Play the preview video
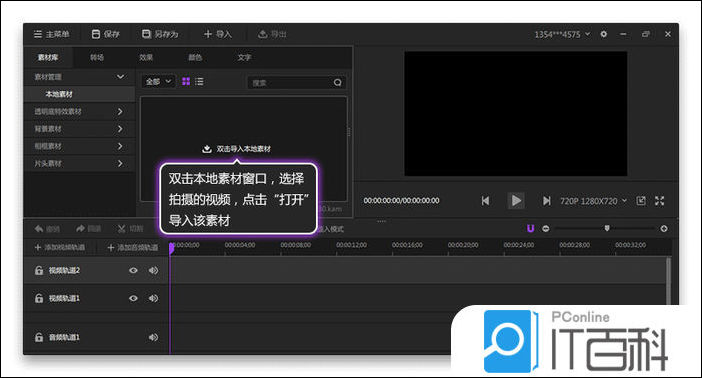 tap(516, 201)
